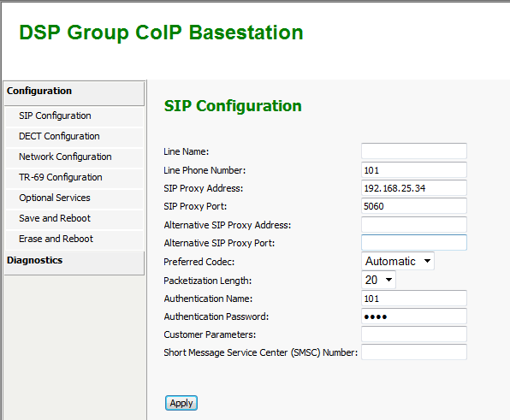Click the Customer Parameters field
This screenshot has height=420, width=510.
tap(413, 334)
